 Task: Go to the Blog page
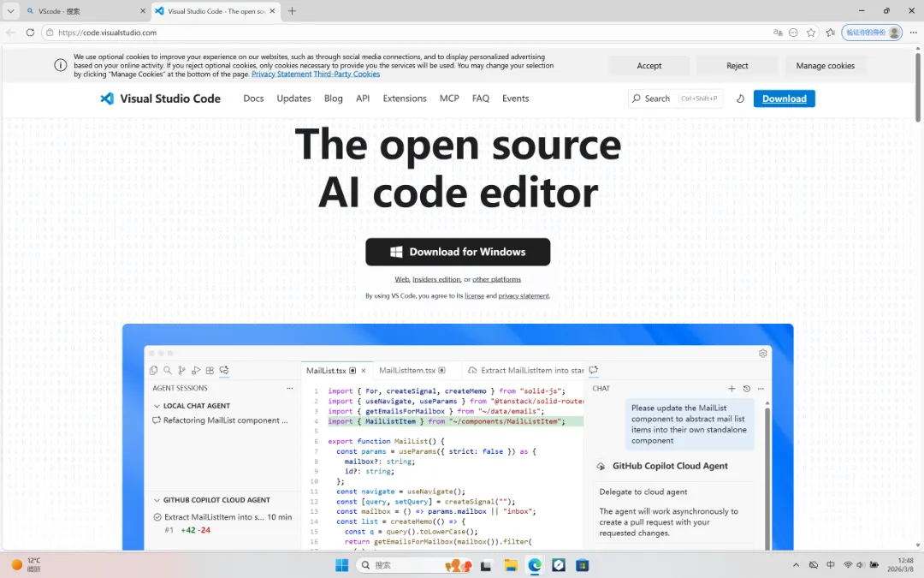[x=333, y=98]
